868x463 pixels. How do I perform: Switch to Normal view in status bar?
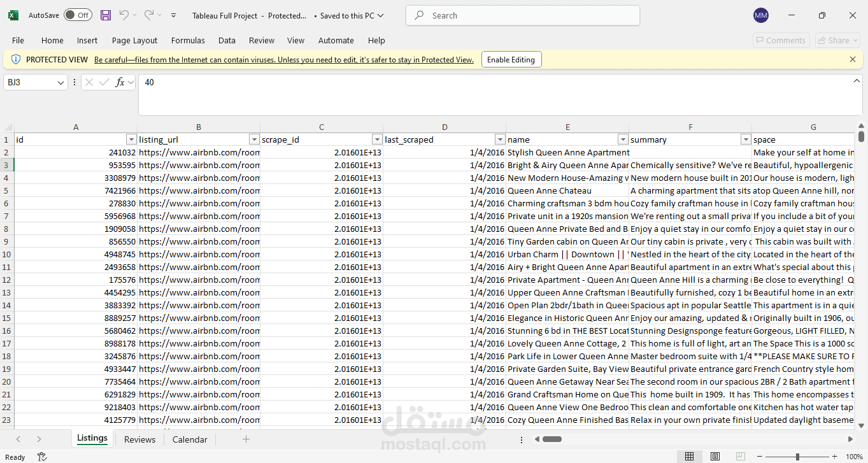689,457
